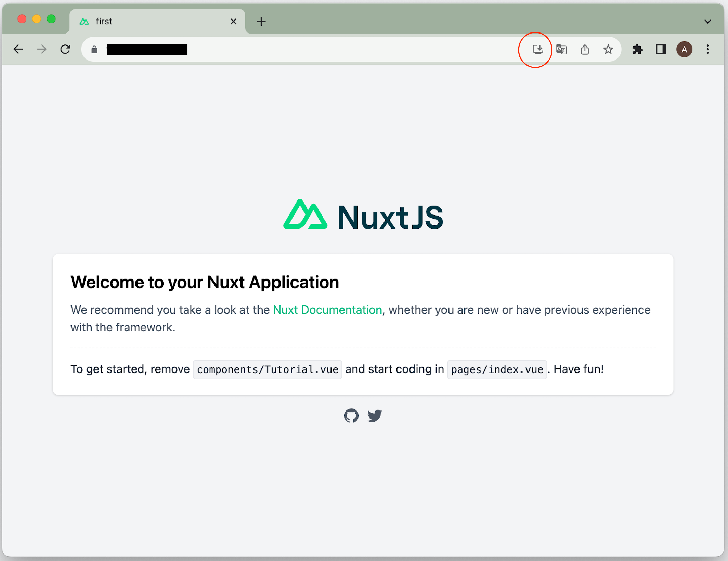The image size is (728, 561).
Task: View site information via lock icon
Action: tap(94, 50)
